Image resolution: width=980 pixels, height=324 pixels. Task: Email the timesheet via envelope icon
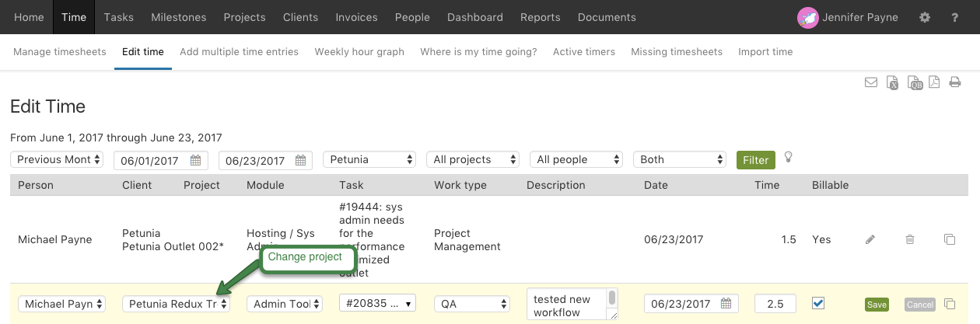click(x=871, y=82)
